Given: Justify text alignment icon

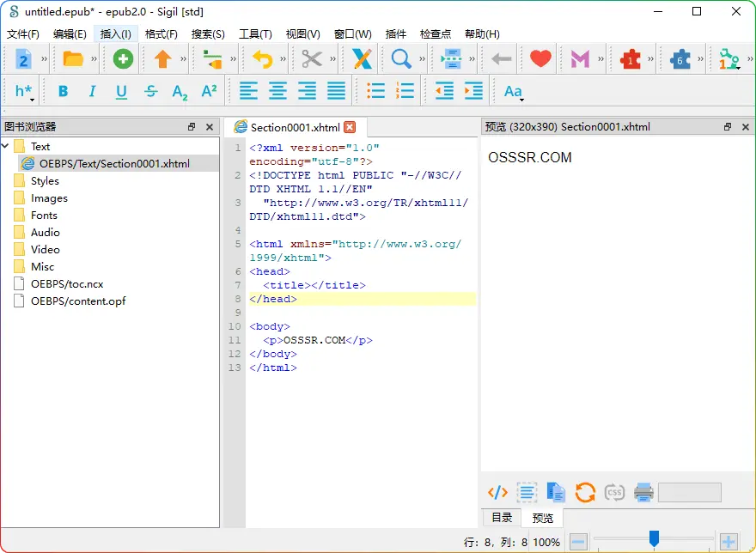Looking at the screenshot, I should point(336,91).
